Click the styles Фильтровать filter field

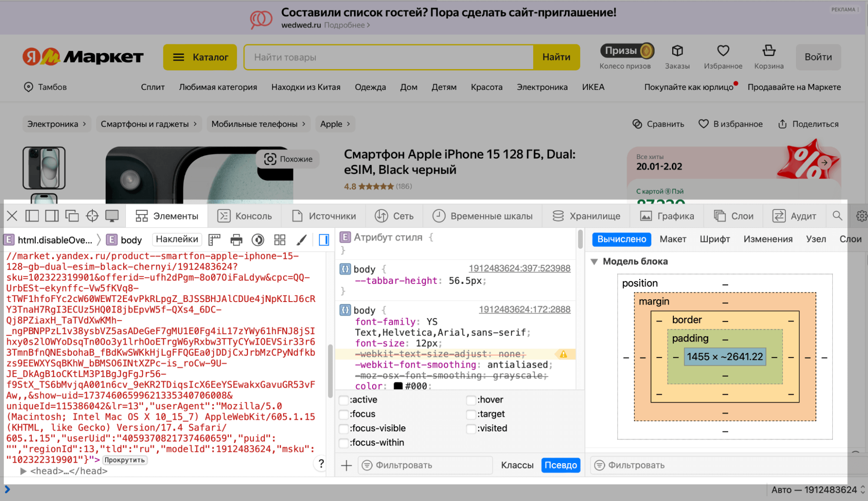[x=426, y=465]
